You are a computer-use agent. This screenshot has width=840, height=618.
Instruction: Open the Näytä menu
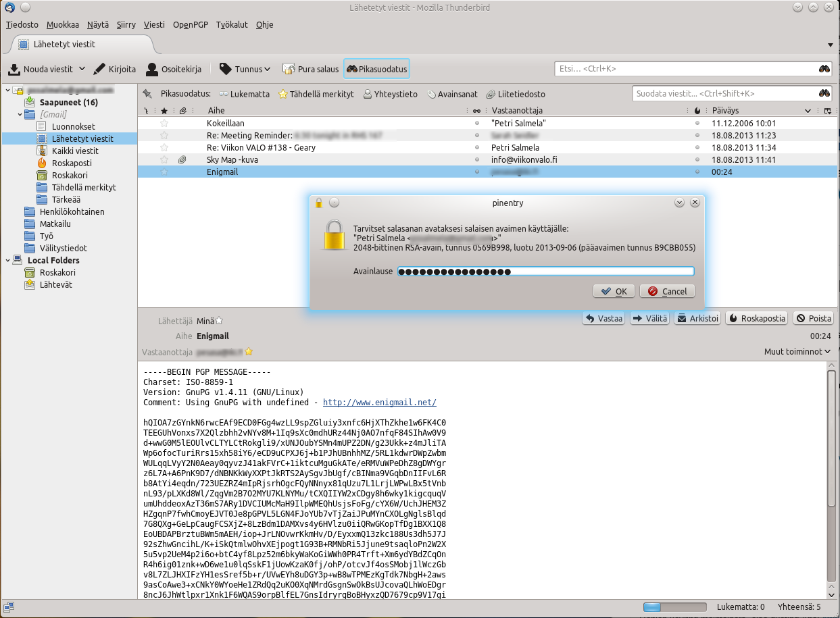point(98,25)
